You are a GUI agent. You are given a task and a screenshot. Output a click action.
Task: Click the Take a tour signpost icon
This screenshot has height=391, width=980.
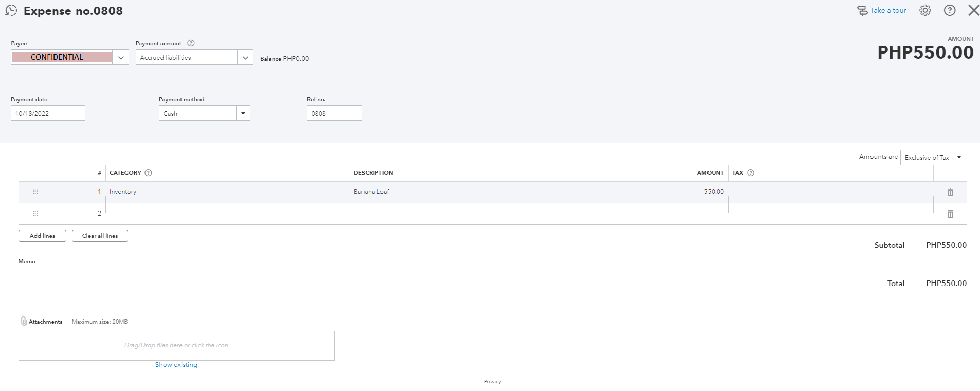pyautogui.click(x=862, y=11)
